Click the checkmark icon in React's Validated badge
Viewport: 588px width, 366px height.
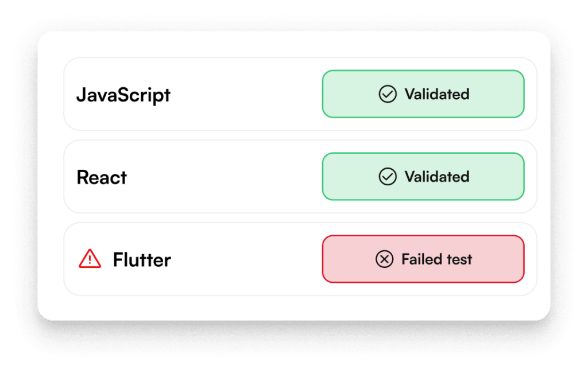tap(388, 177)
